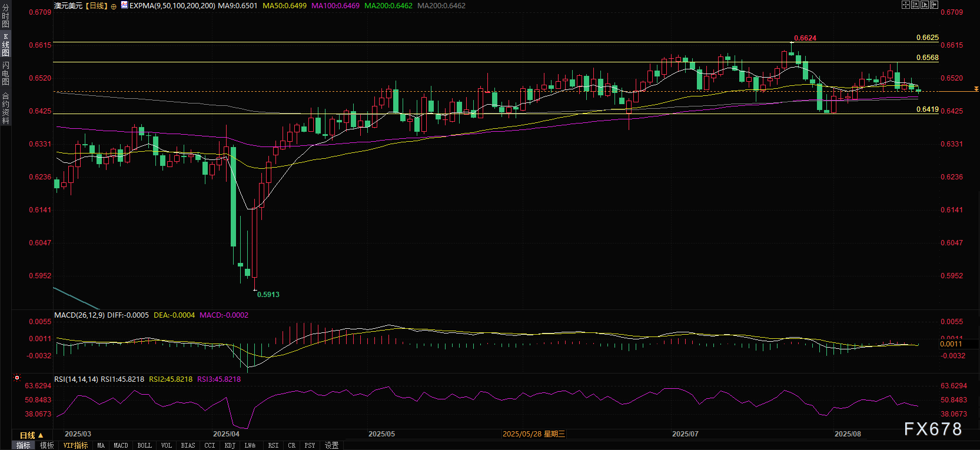Screen dimensions: 980x450
Task: Toggle the BOLL indicator on the chart
Action: pos(144,445)
